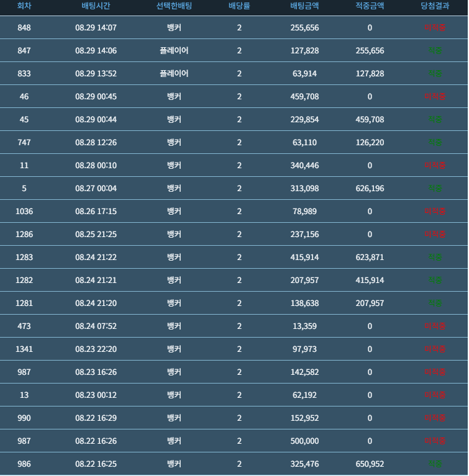Click the 당첨결과 column header
469x476 pixels.
pos(435,6)
